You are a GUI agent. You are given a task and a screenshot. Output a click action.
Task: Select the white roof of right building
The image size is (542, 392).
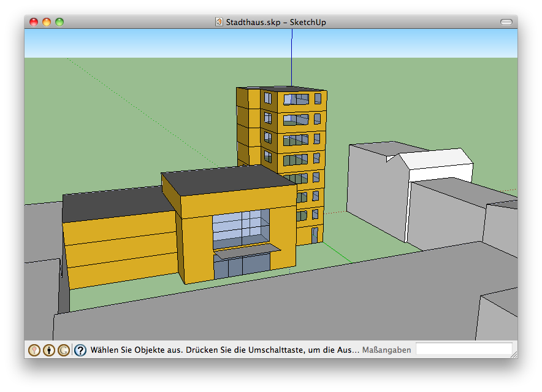pyautogui.click(x=437, y=158)
